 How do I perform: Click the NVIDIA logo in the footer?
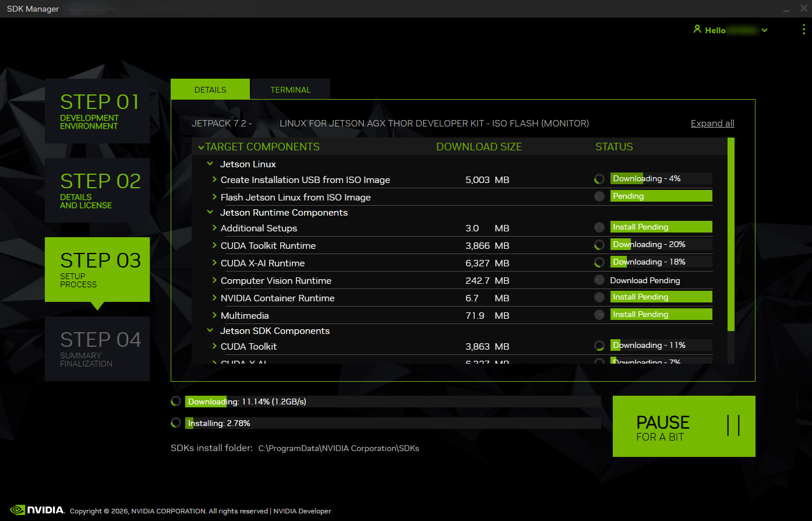37,510
